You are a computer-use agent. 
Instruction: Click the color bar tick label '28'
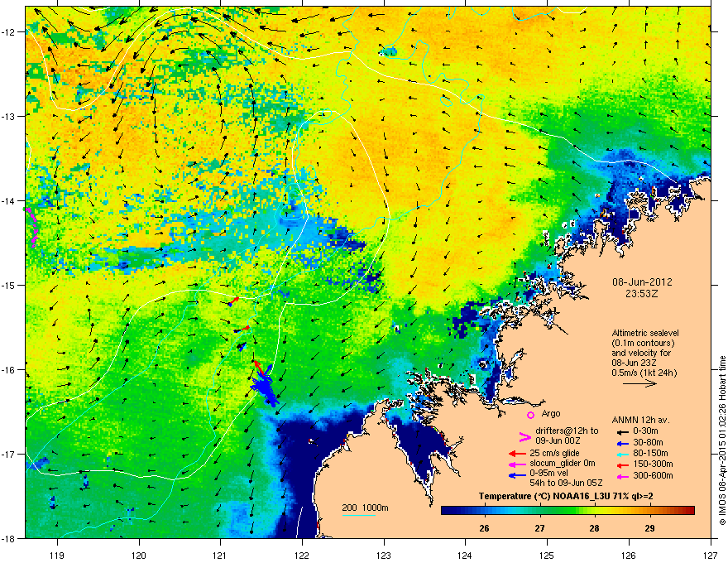coord(594,528)
